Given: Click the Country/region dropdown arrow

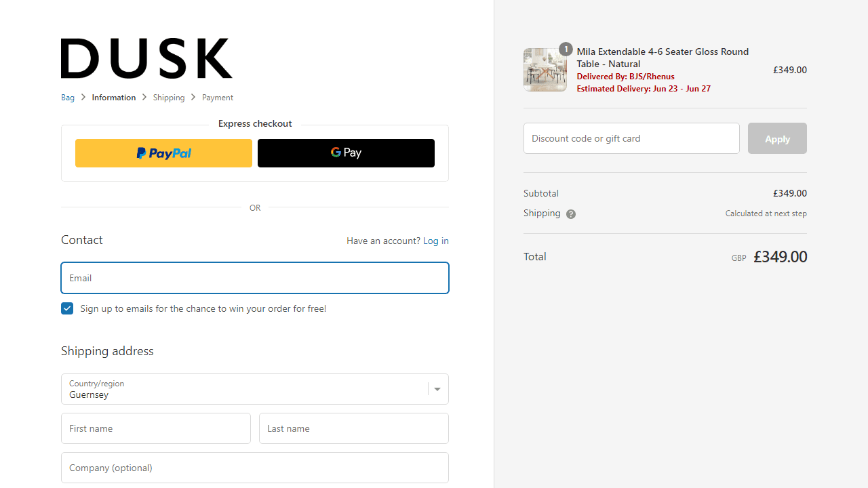Looking at the screenshot, I should tap(437, 389).
